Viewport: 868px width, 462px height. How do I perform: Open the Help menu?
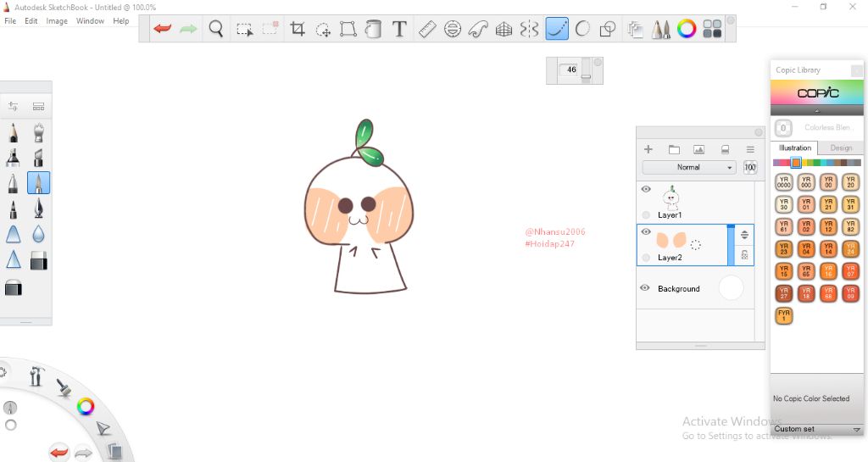[120, 21]
